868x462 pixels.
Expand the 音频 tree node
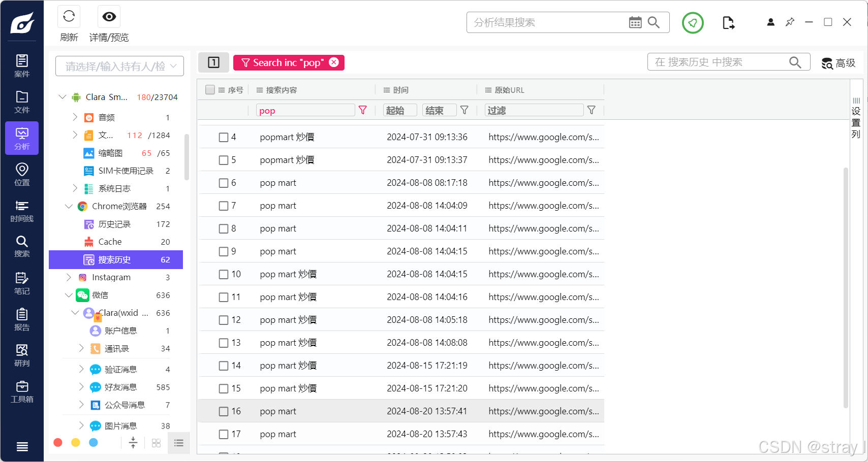tap(75, 117)
